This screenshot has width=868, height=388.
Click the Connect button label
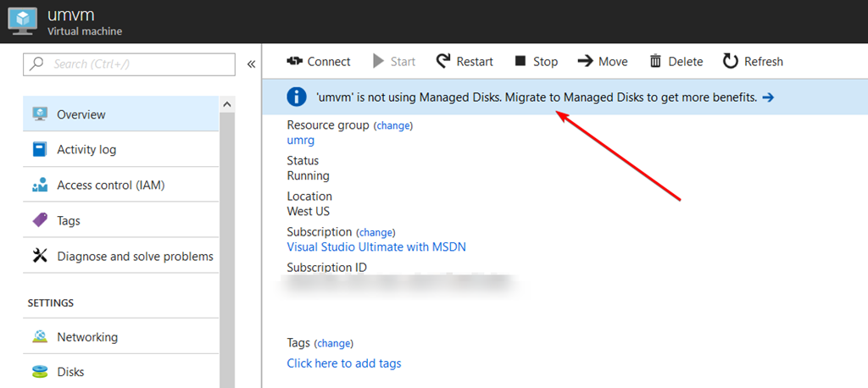pyautogui.click(x=329, y=62)
